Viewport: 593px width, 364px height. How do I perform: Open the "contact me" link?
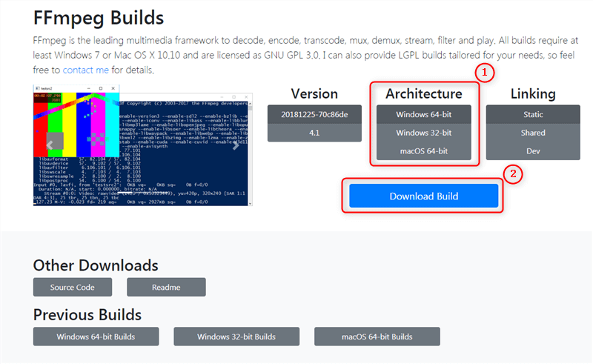pyautogui.click(x=86, y=70)
